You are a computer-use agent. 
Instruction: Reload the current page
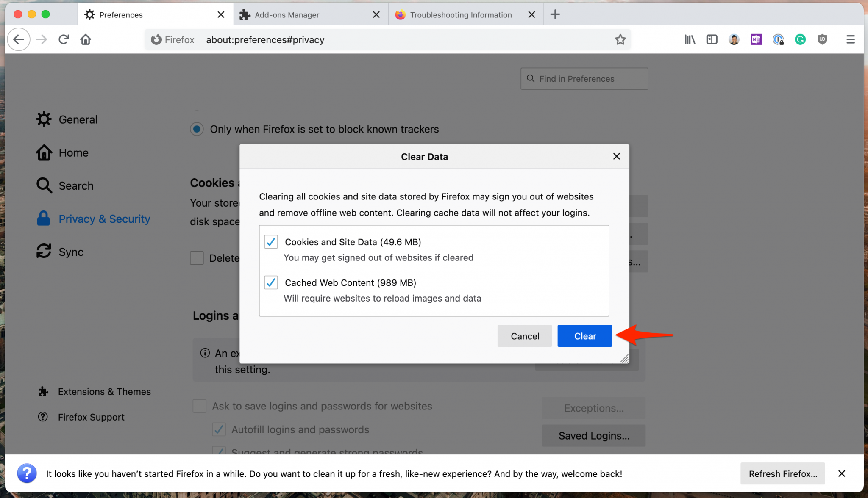click(64, 39)
